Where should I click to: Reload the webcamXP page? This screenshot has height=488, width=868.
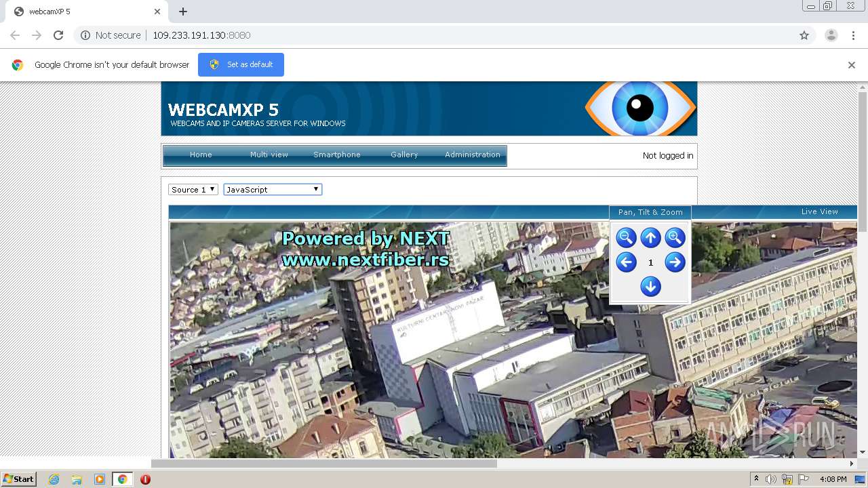[58, 35]
